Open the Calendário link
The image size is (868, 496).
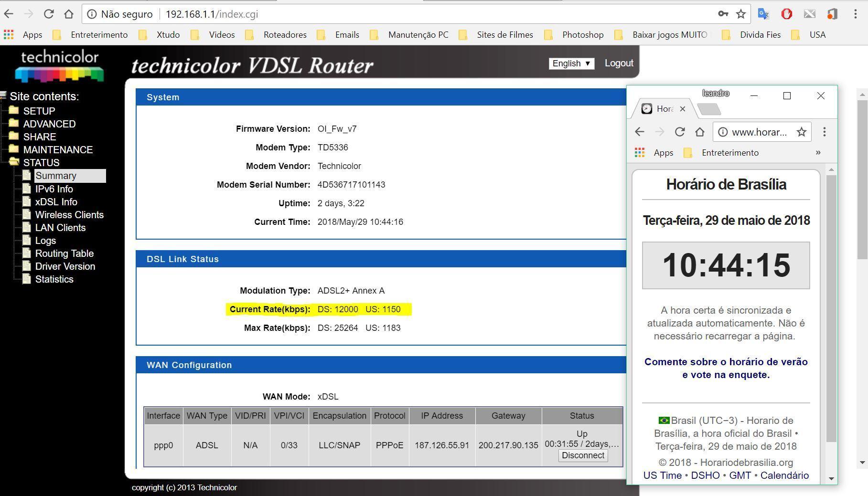[x=784, y=475]
